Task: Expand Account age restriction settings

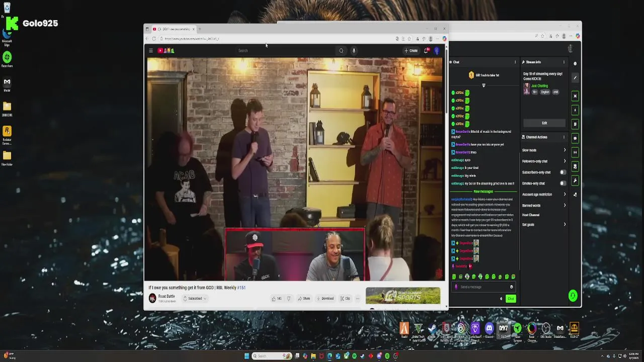Action: click(x=544, y=195)
